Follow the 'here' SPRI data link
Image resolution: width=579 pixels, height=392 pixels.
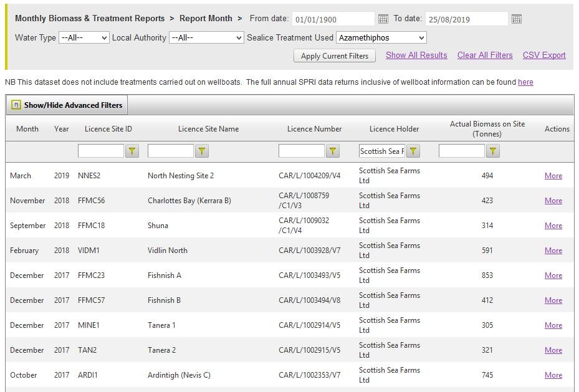click(525, 82)
